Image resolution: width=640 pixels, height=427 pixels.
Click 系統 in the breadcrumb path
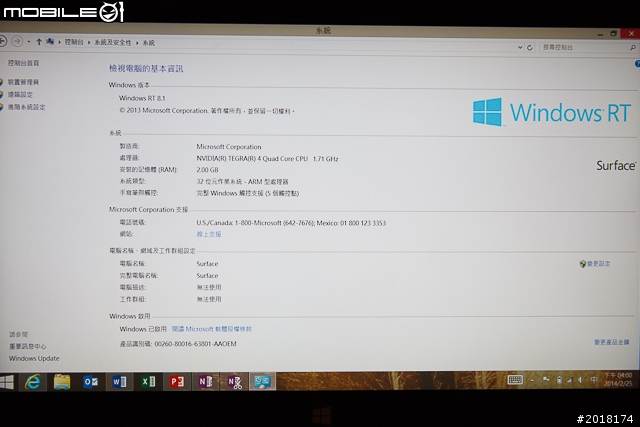149,43
